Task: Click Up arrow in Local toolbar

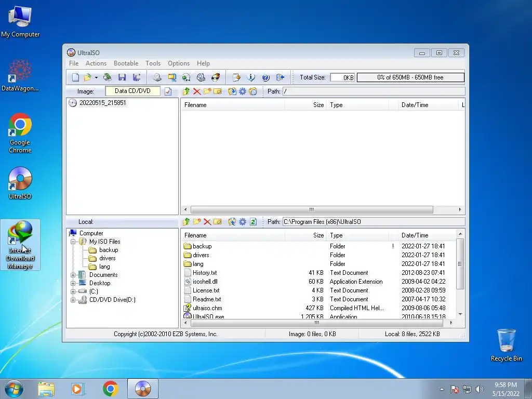Action: tap(187, 222)
